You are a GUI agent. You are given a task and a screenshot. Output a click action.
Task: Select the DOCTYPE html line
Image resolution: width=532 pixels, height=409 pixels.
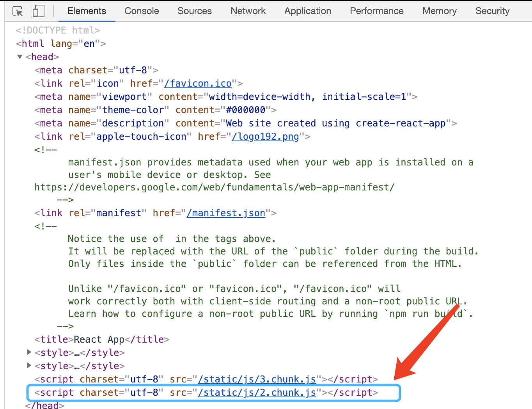pyautogui.click(x=58, y=30)
